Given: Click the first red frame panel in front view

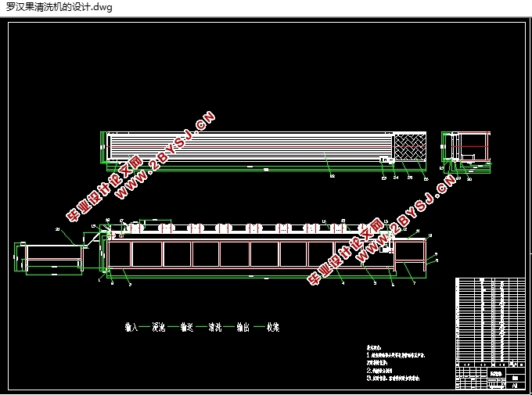Looking at the screenshot, I should [120, 254].
